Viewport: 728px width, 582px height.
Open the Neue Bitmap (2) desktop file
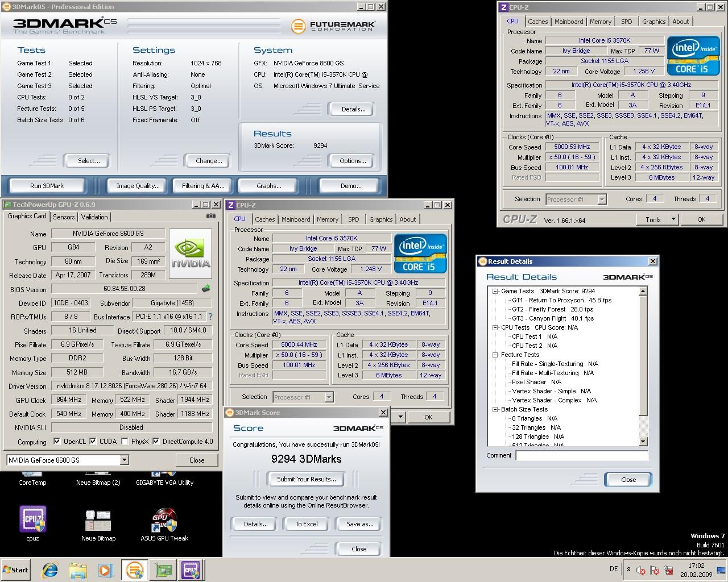[x=98, y=479]
